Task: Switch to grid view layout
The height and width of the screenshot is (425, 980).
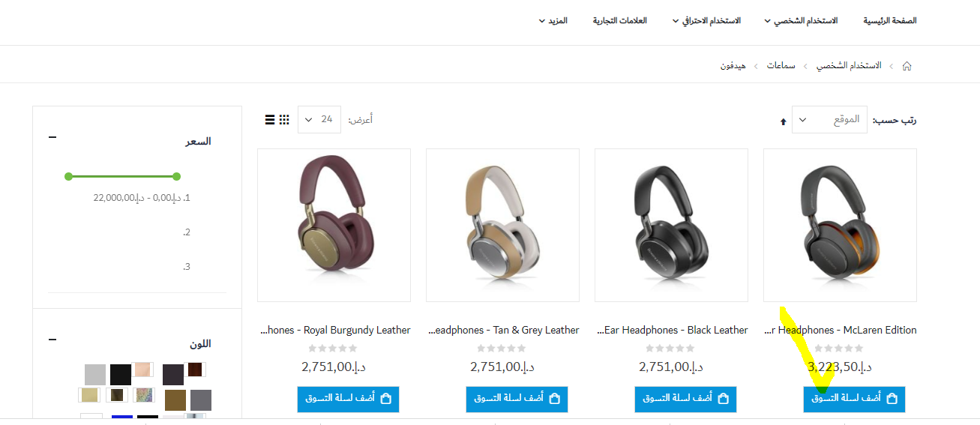Action: (284, 119)
